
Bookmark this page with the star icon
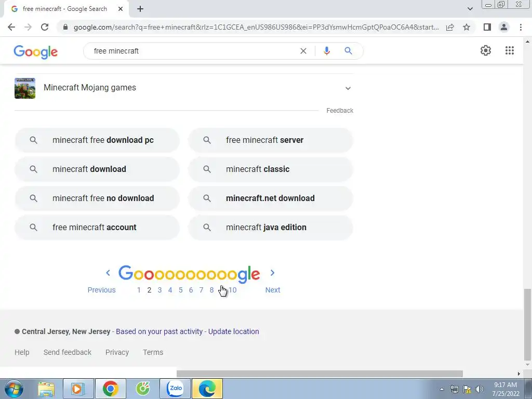point(467,27)
